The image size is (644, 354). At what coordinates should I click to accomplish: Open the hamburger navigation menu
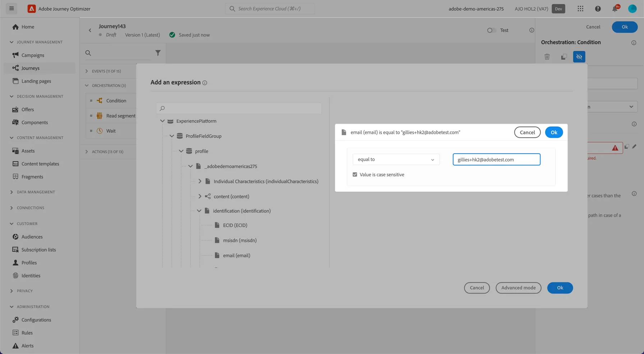11,9
